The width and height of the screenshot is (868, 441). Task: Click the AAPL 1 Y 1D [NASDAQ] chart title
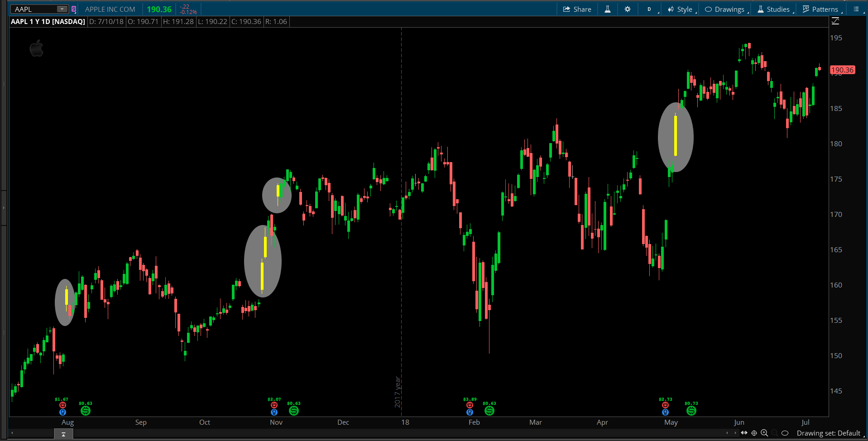tap(48, 22)
